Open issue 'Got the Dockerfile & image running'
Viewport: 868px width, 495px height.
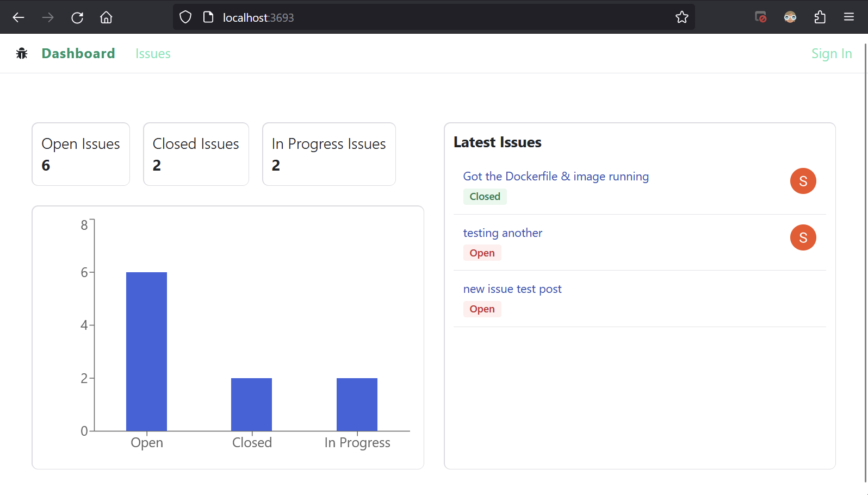[x=556, y=176]
